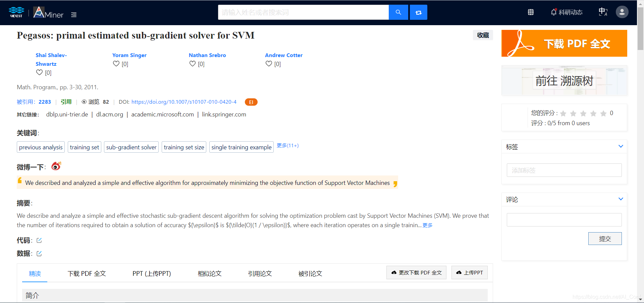Viewport: 644px width, 303px height.
Task: Give a two-star rating
Action: point(573,113)
